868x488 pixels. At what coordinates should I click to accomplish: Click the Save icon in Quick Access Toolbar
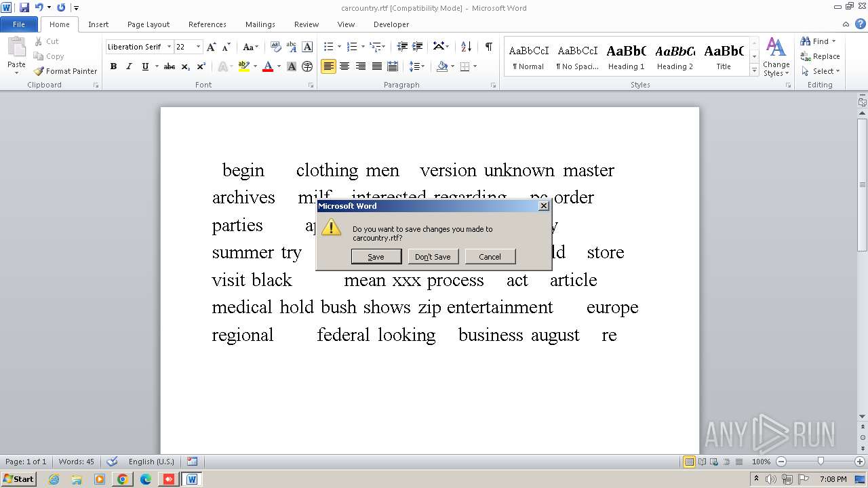pos(24,7)
